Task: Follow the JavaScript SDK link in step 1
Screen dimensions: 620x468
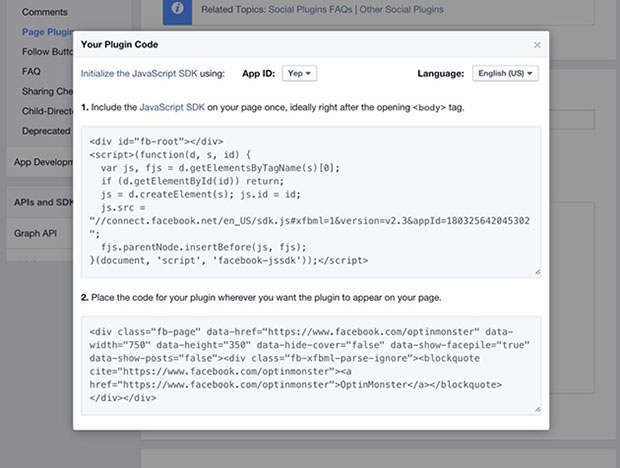Action: pyautogui.click(x=172, y=107)
